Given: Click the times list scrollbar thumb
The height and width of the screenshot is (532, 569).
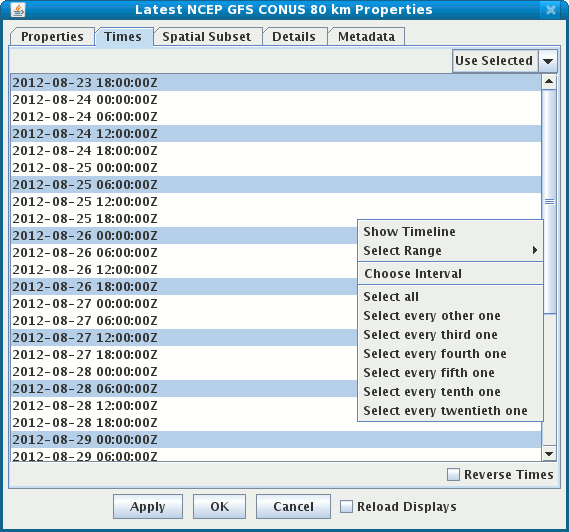Looking at the screenshot, I should pos(549,201).
